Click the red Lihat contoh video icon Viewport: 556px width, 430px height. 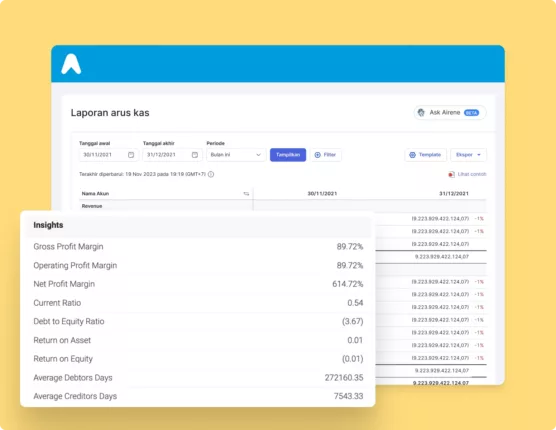pyautogui.click(x=451, y=174)
